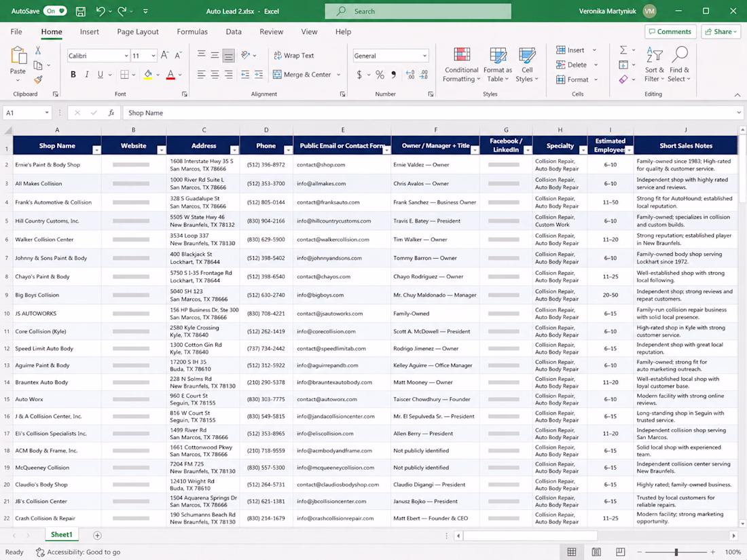Open the Specialty column filter dropdown
The width and height of the screenshot is (747, 560).
583,150
